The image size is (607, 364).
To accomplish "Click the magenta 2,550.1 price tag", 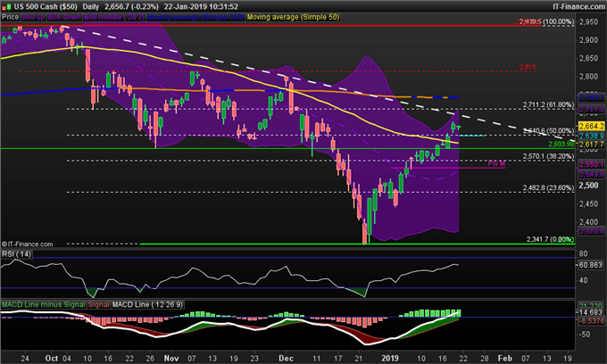I will point(591,164).
